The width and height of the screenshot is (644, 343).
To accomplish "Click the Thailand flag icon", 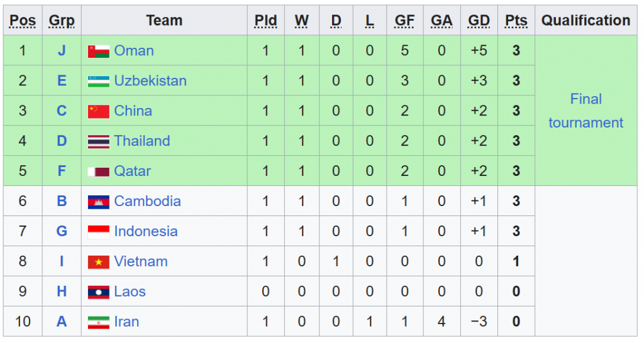I will tap(99, 141).
